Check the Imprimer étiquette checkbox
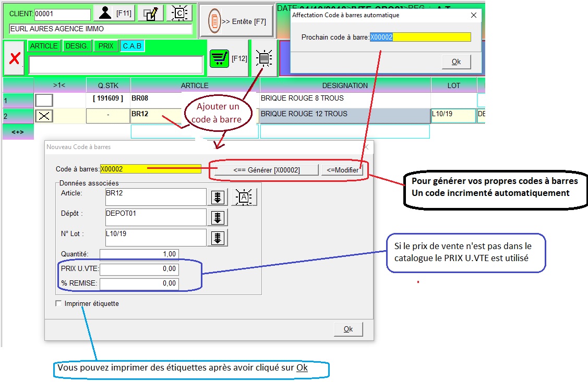This screenshot has height=382, width=588. coord(58,303)
